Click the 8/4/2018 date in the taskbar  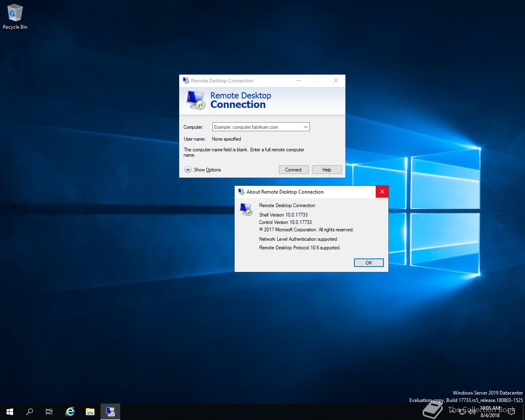point(490,415)
